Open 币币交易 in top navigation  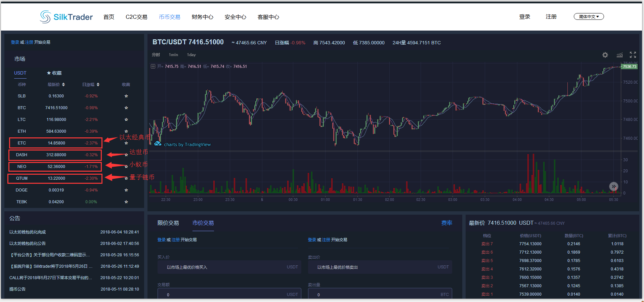pyautogui.click(x=170, y=17)
